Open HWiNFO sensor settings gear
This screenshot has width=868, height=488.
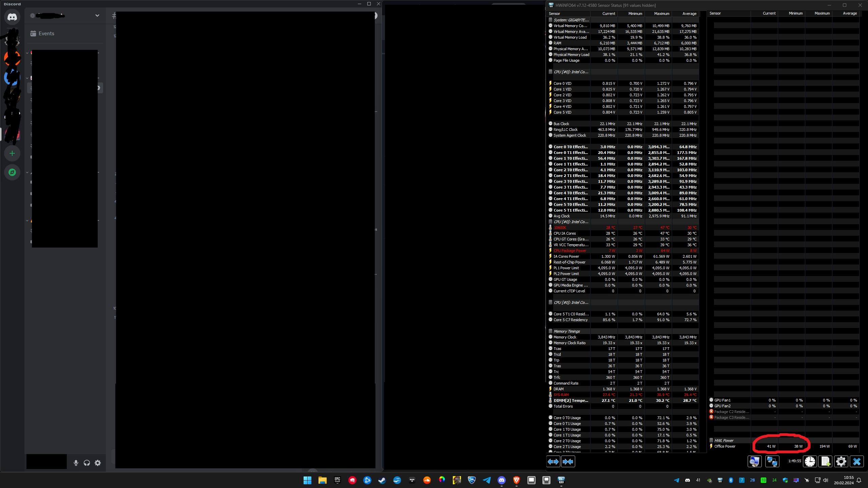coord(841,461)
